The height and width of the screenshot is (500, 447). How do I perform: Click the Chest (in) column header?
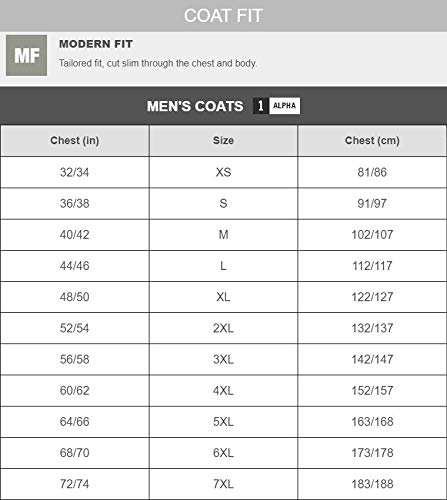coord(75,141)
